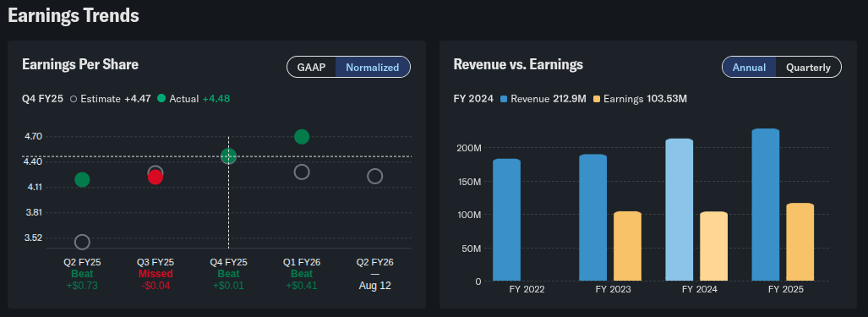Click the Earnings Trends title
Image resolution: width=868 pixels, height=317 pixels.
tap(73, 15)
